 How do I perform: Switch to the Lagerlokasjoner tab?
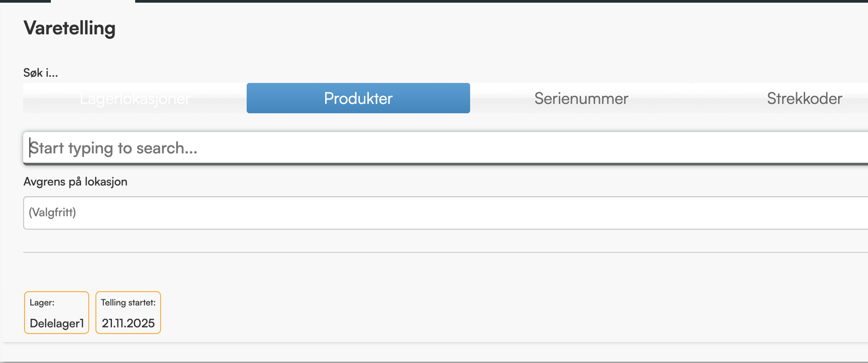[135, 98]
